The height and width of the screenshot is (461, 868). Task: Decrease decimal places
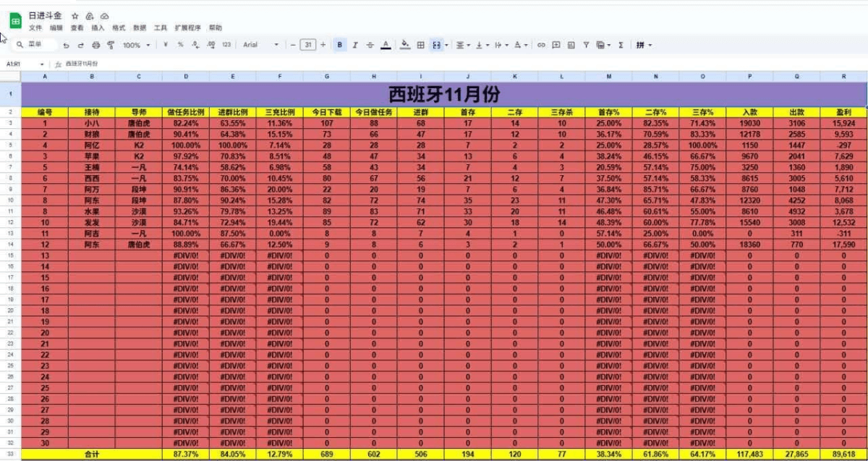tap(195, 45)
